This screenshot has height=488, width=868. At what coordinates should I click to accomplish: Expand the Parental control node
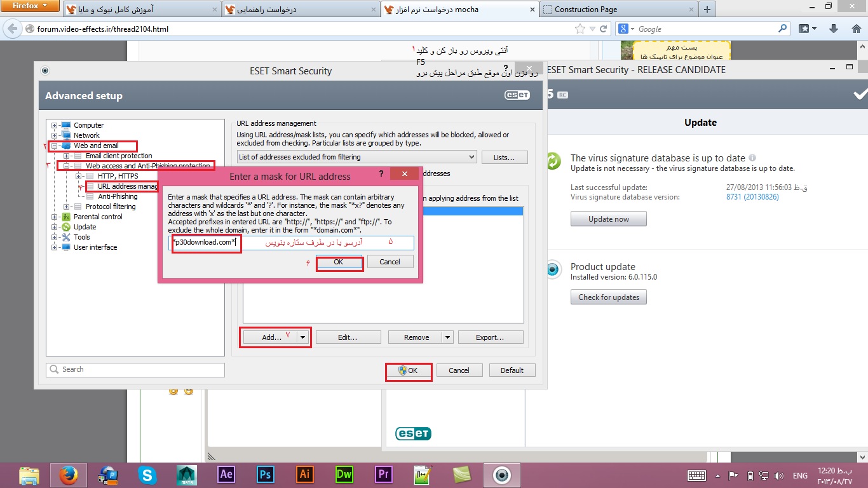click(x=55, y=217)
